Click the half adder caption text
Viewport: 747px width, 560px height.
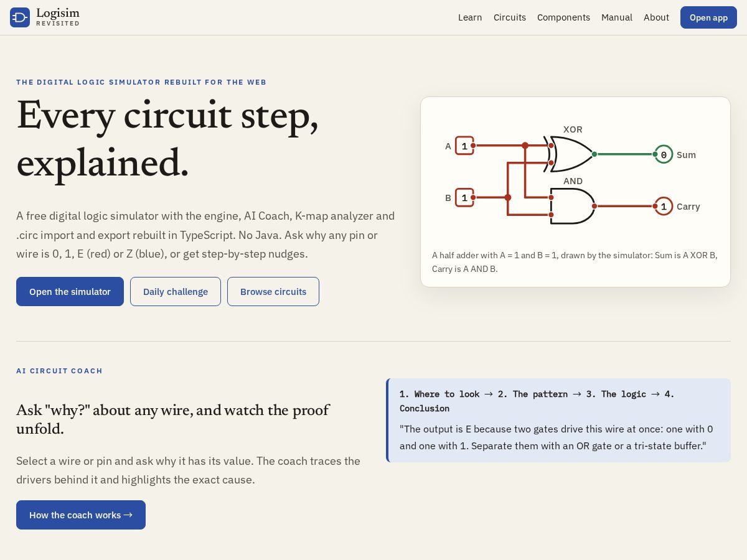click(575, 262)
